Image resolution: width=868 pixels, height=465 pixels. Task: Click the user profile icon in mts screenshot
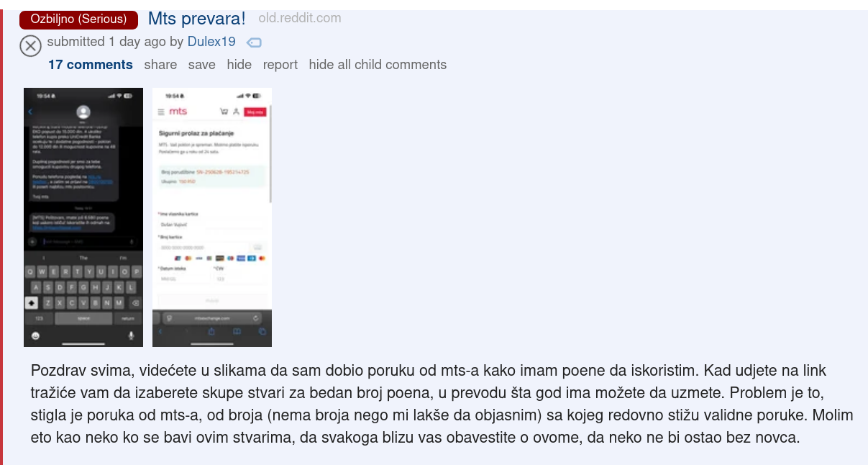[x=236, y=112]
